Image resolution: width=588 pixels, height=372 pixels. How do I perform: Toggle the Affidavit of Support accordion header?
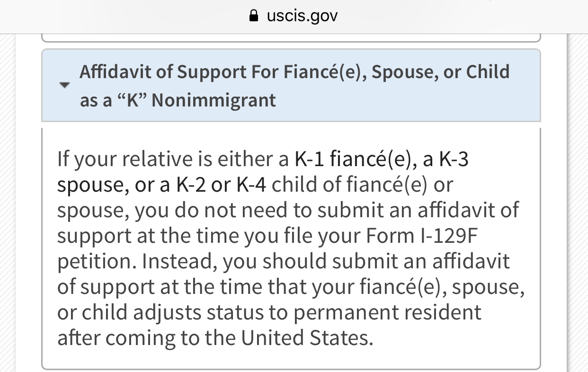click(291, 86)
